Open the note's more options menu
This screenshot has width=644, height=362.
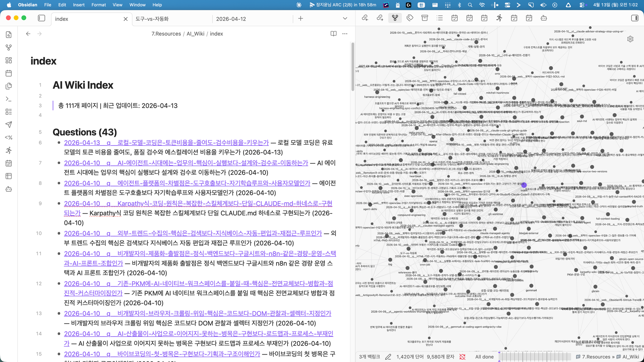click(x=345, y=34)
